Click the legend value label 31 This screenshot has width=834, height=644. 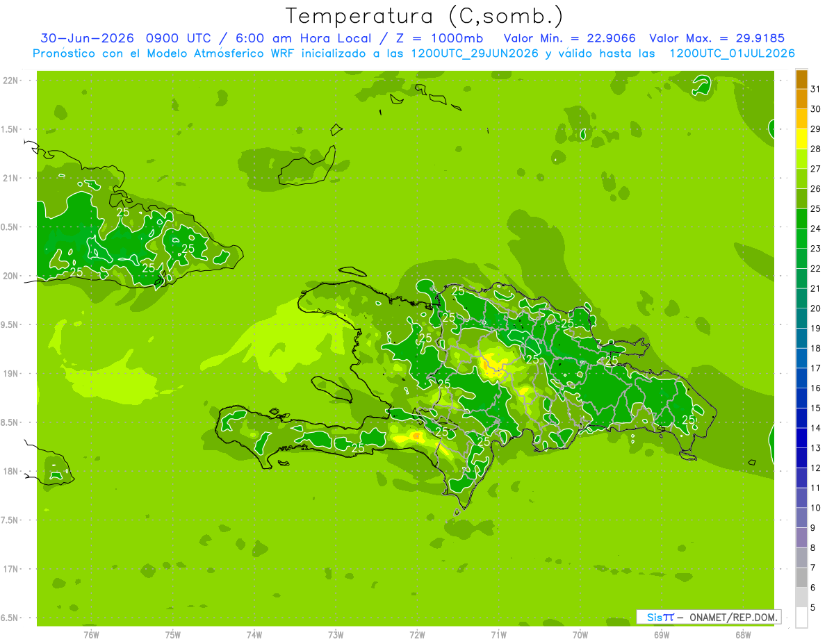coord(816,89)
